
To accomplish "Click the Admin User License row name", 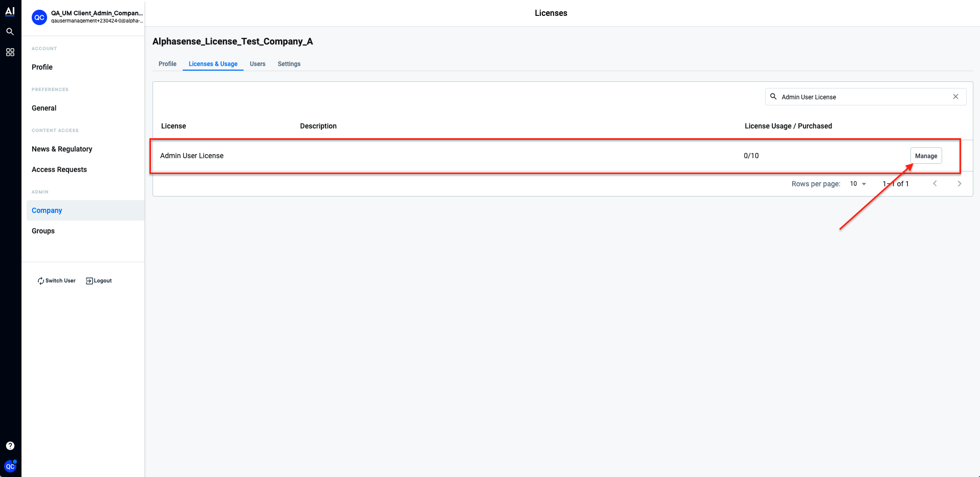I will pyautogui.click(x=192, y=156).
